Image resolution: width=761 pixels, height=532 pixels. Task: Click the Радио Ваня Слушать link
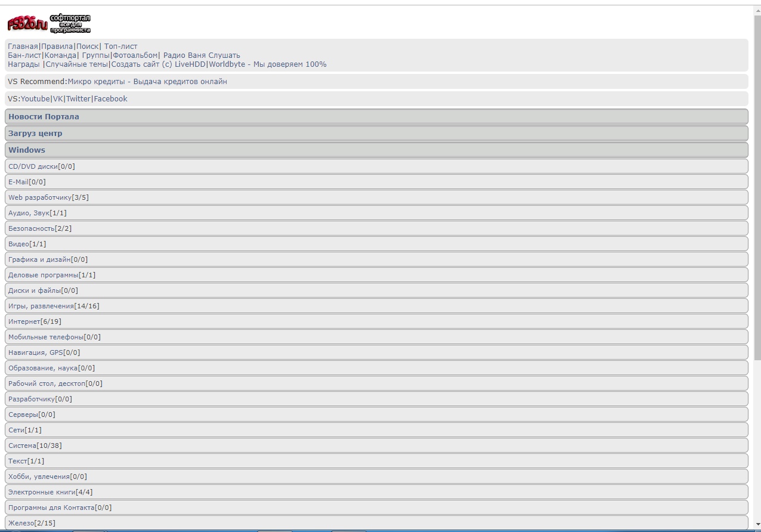[202, 55]
